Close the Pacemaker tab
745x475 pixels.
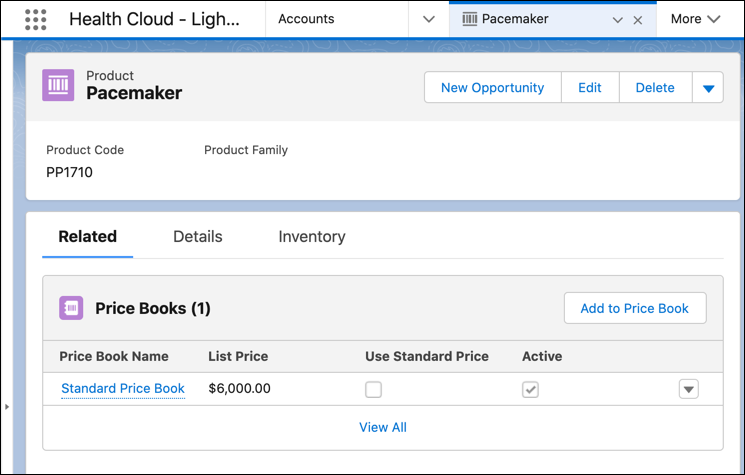click(x=638, y=20)
